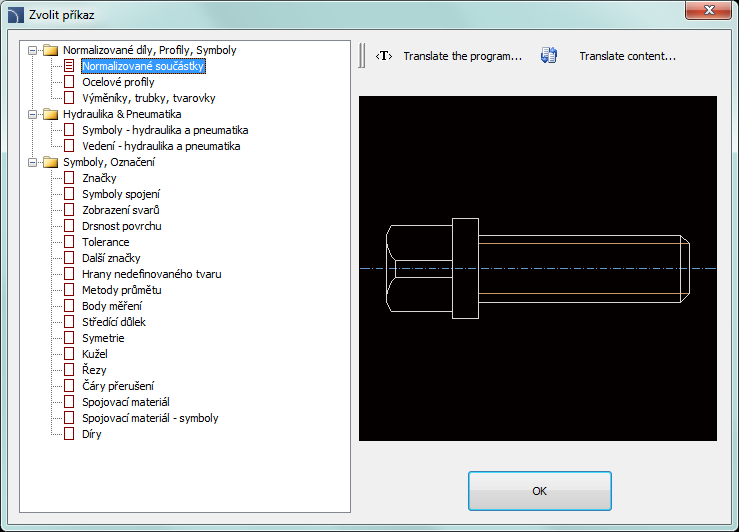Select Vedení - hydraulika a pneumatika
The image size is (739, 532).
[x=161, y=146]
